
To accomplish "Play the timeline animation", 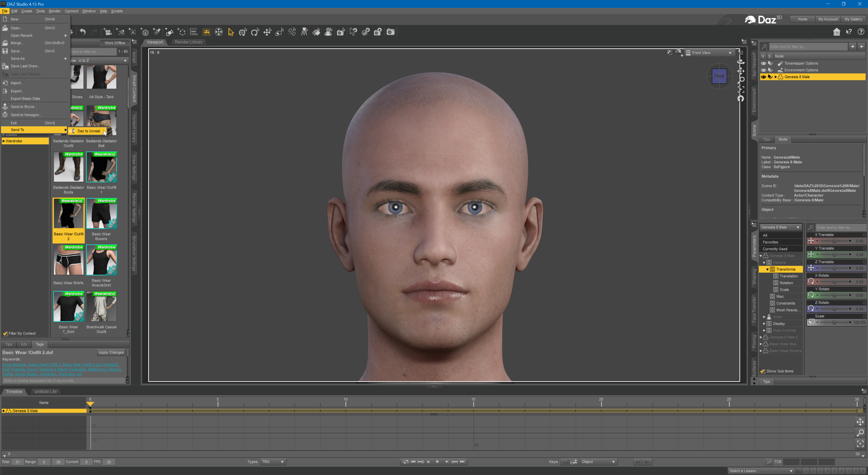I will pyautogui.click(x=437, y=461).
